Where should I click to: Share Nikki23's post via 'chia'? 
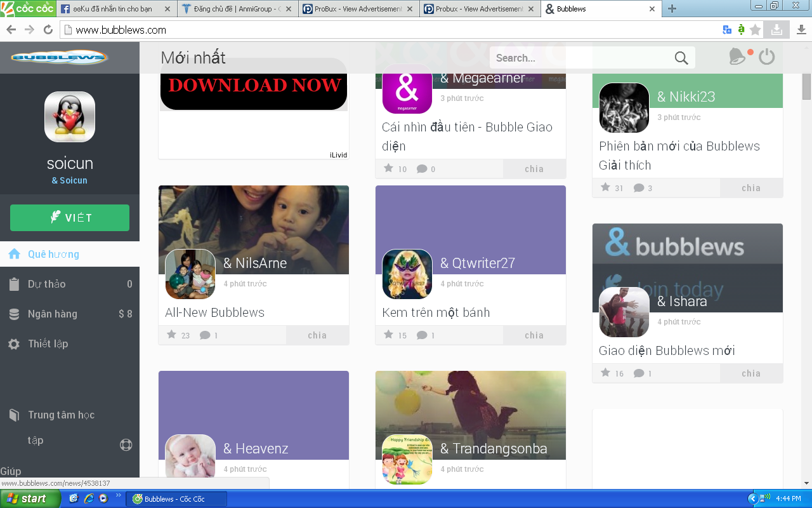(x=751, y=188)
